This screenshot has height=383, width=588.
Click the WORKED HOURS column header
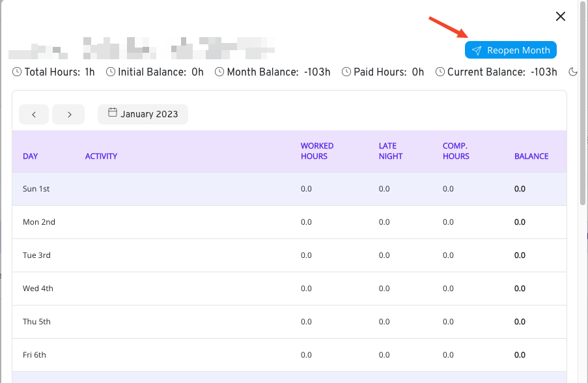point(317,151)
